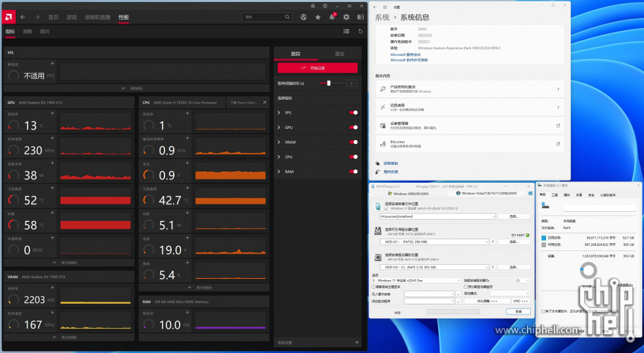Click the help question icon in AMD title bar
This screenshot has width=644, height=353.
pyautogui.click(x=325, y=6)
